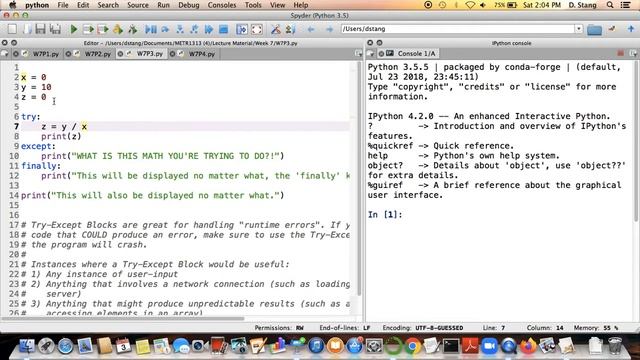Click code line 10 with print WHAT IS THIS MATH

point(162,156)
